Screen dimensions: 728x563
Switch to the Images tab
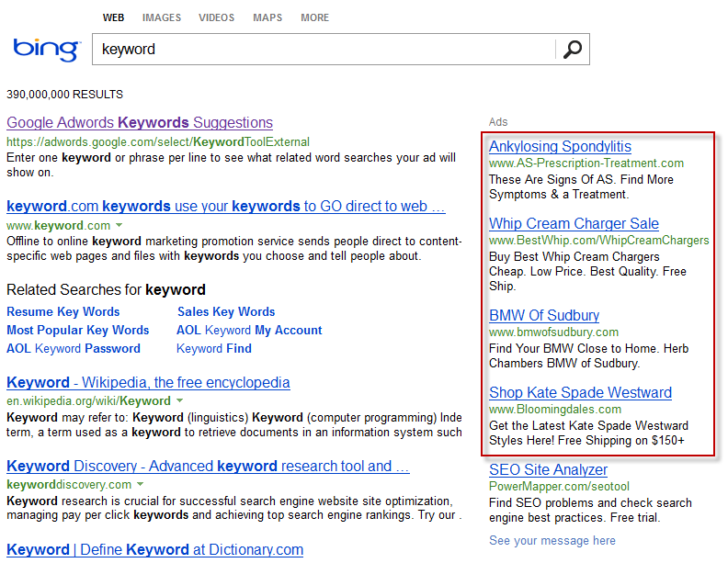point(162,17)
